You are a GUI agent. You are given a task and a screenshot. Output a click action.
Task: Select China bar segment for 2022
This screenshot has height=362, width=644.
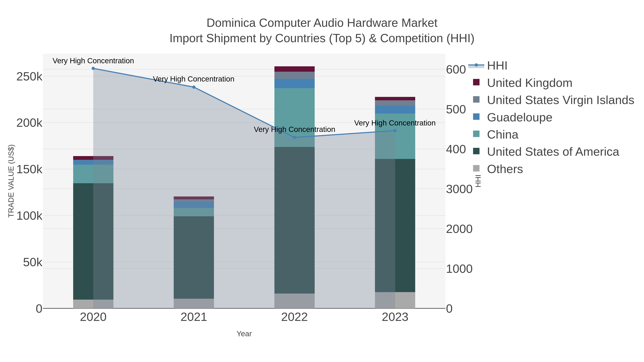(x=294, y=117)
